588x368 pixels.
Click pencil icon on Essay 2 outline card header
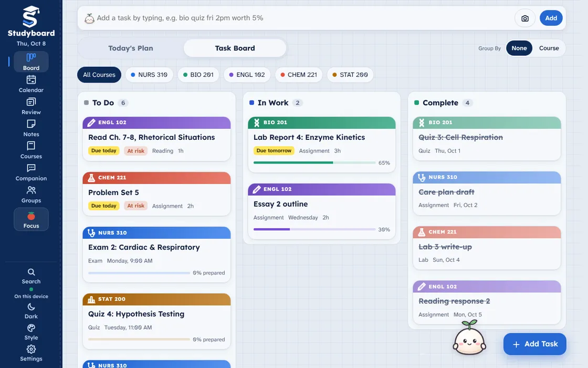[257, 189]
